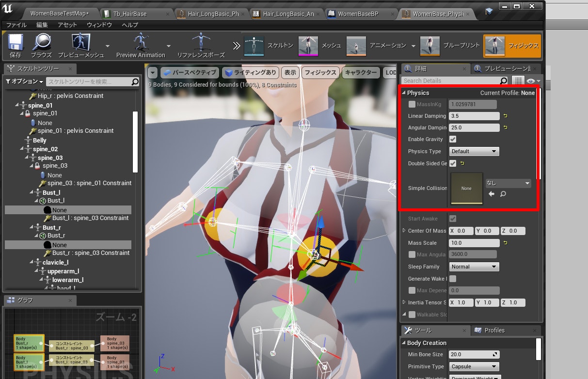
Task: Expand Inertia Tensor Scale property
Action: tap(404, 302)
